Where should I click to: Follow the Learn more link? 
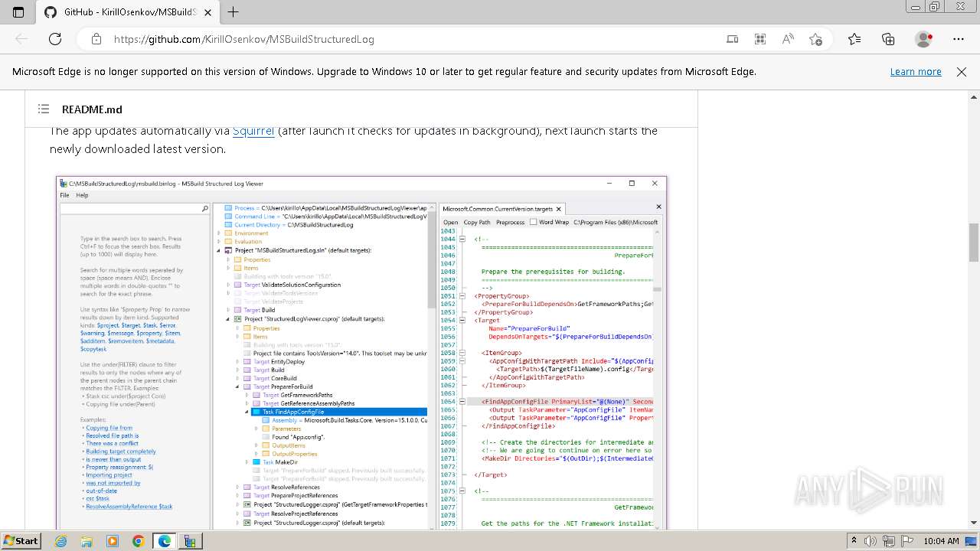point(916,71)
